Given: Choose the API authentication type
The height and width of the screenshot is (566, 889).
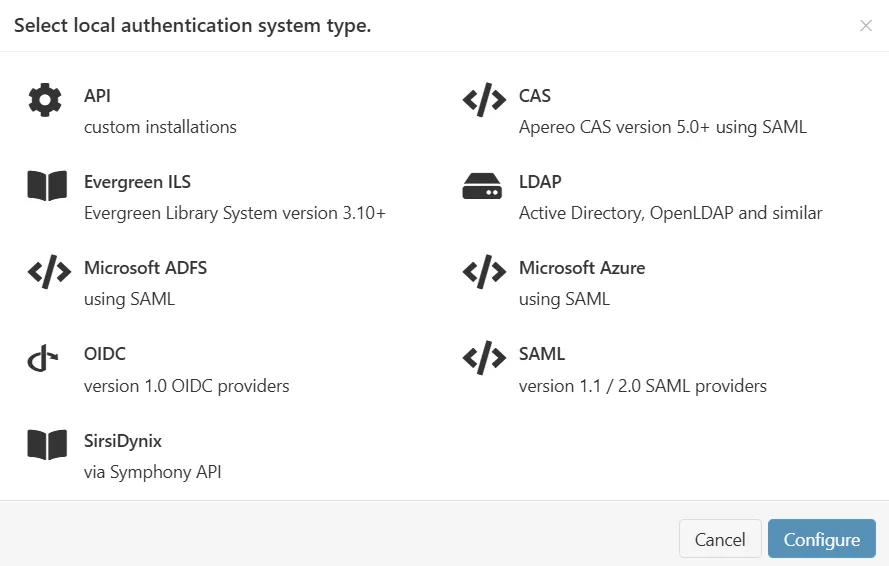Looking at the screenshot, I should (98, 95).
